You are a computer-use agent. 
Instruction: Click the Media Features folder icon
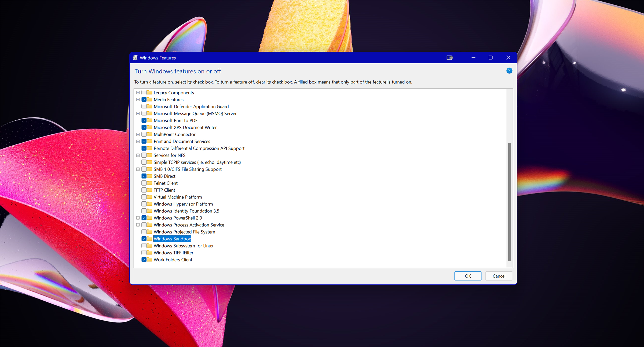pos(150,99)
